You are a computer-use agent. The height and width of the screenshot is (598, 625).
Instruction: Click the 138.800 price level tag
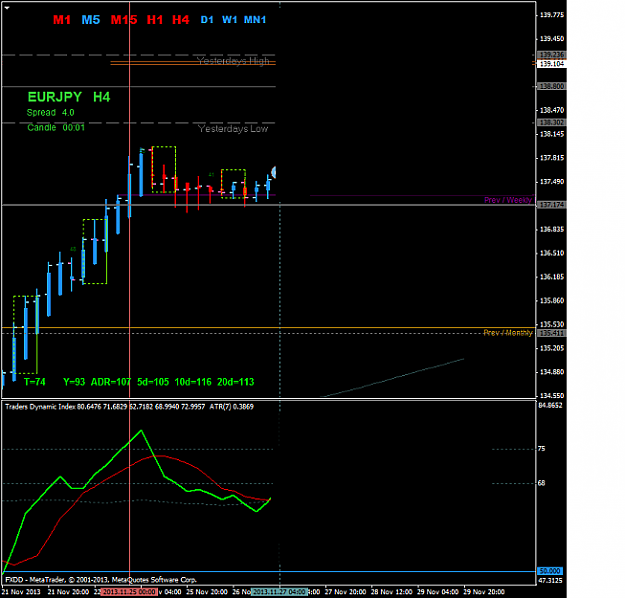pos(552,86)
